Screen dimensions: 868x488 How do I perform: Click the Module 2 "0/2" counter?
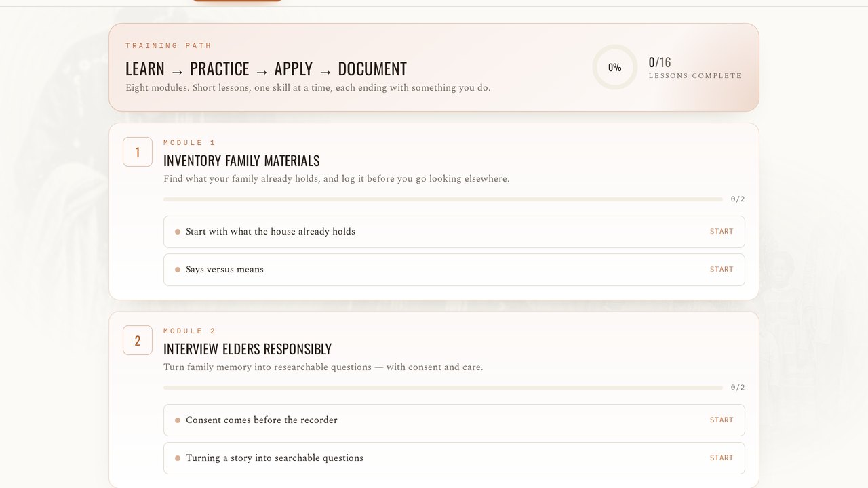[x=738, y=388]
